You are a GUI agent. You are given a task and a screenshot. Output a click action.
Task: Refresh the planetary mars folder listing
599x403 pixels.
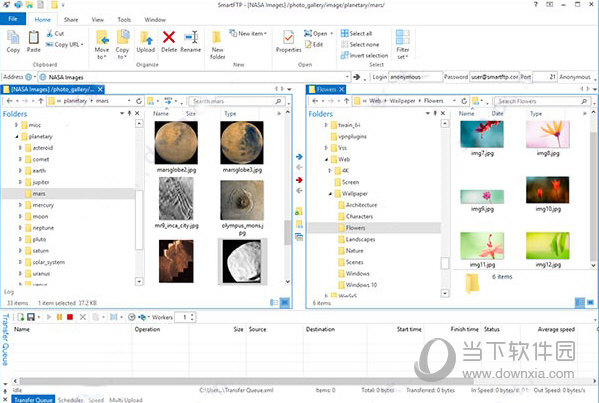click(139, 101)
